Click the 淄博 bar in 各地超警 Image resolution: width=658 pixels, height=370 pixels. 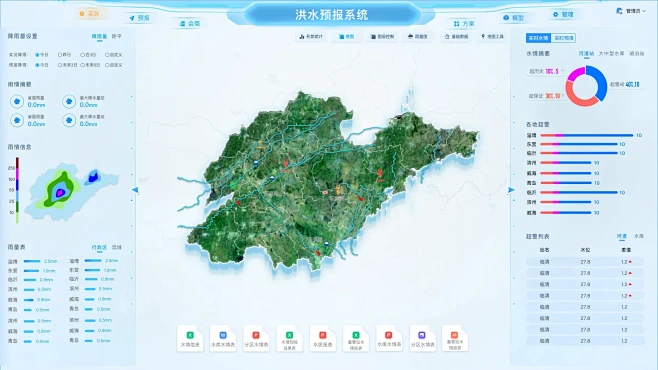click(587, 135)
